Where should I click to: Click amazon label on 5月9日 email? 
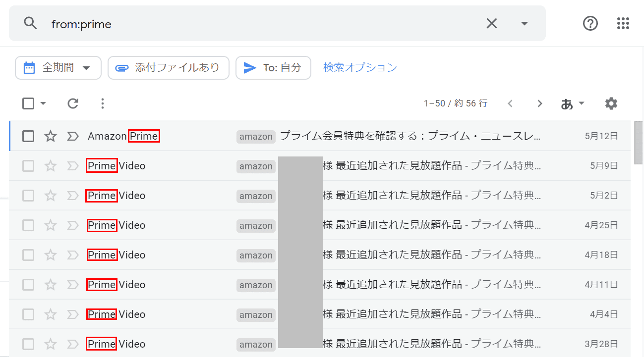[x=256, y=166]
